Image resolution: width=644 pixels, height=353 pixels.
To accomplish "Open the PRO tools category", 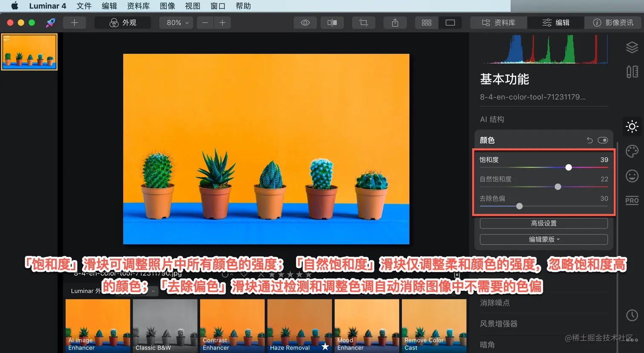I will pyautogui.click(x=632, y=200).
